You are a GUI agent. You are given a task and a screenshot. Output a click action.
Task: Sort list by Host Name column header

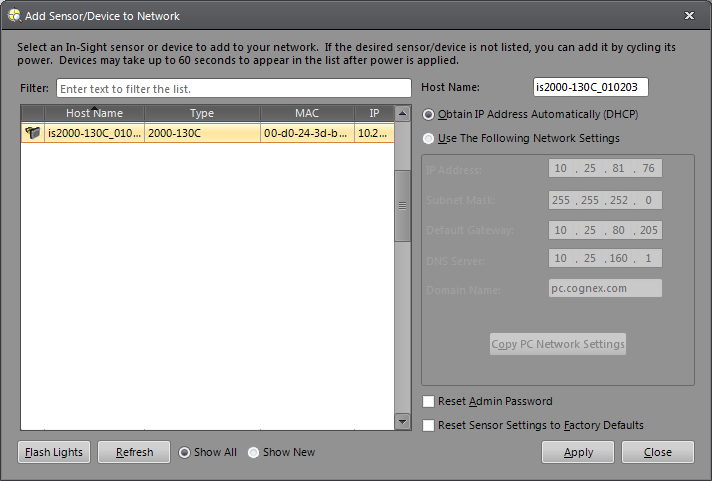coord(94,114)
